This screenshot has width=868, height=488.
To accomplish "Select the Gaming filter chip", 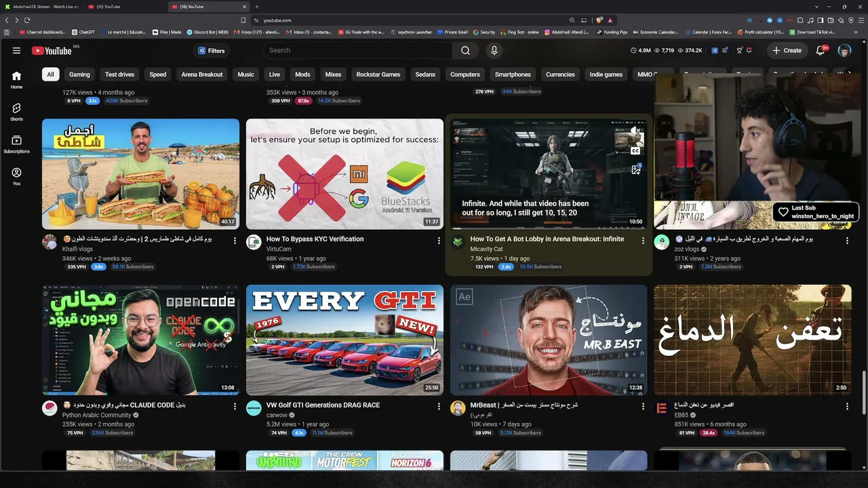I will [79, 75].
